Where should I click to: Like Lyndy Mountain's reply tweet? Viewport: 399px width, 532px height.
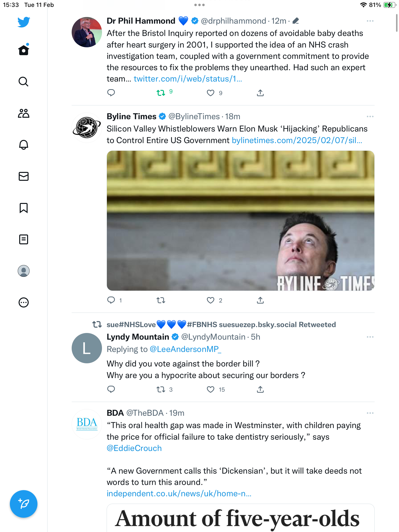[211, 389]
